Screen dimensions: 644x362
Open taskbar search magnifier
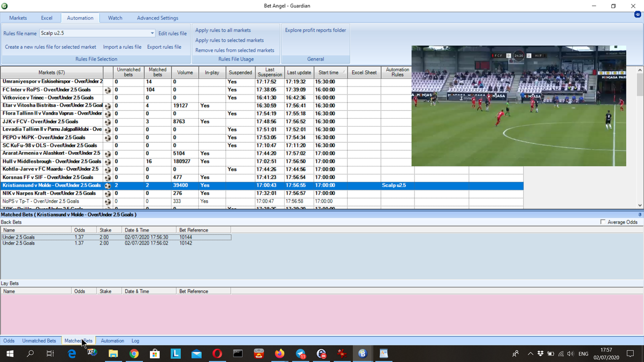[x=30, y=353]
